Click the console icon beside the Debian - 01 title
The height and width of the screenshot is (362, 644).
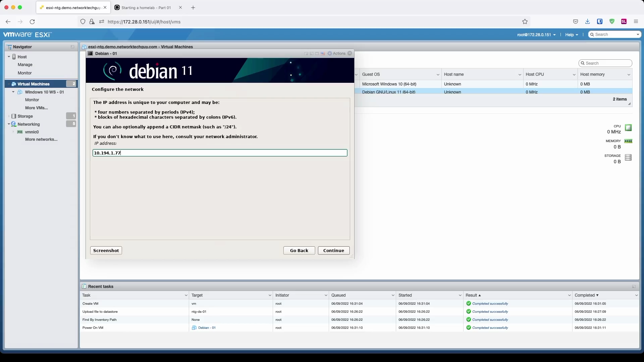point(90,54)
